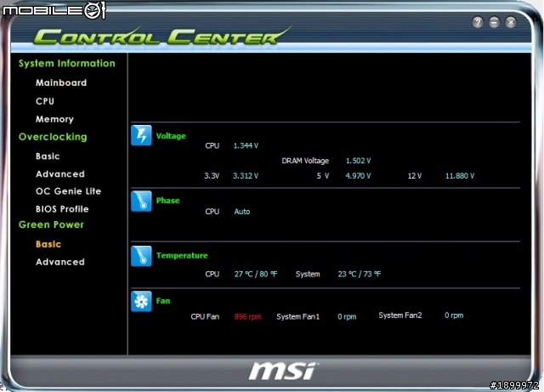Open help with the question mark button
Viewport: 544px width, 392px height.
tap(478, 23)
